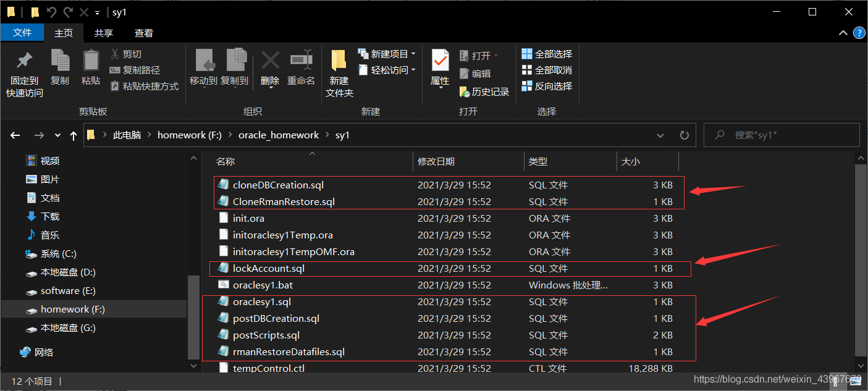Click Edit (编辑) in open group

(475, 74)
